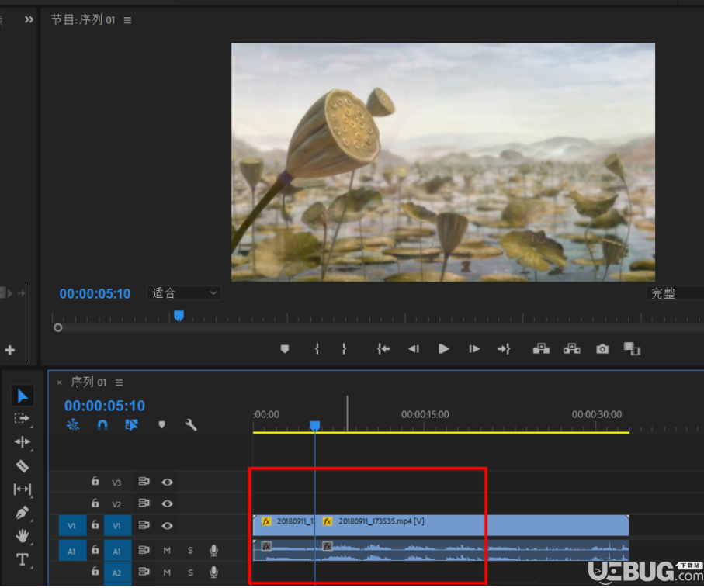Image resolution: width=704 pixels, height=588 pixels.
Task: Toggle A1 track lock
Action: (x=95, y=549)
